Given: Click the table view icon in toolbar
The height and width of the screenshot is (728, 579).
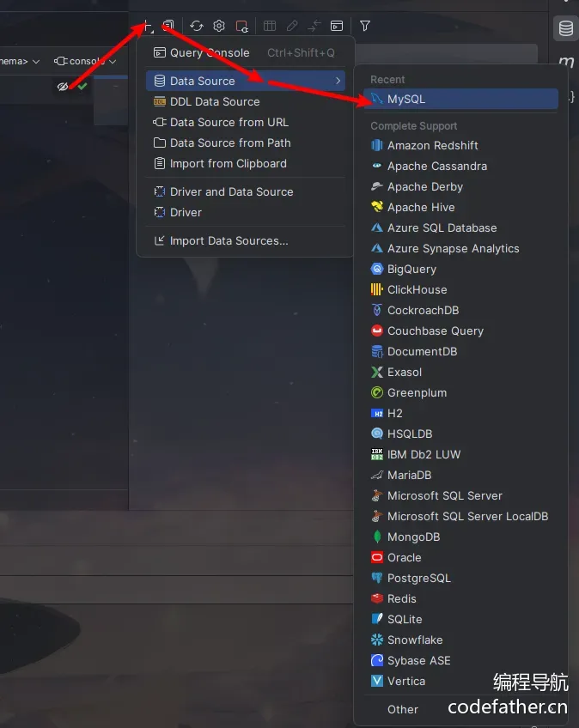Looking at the screenshot, I should 270,27.
